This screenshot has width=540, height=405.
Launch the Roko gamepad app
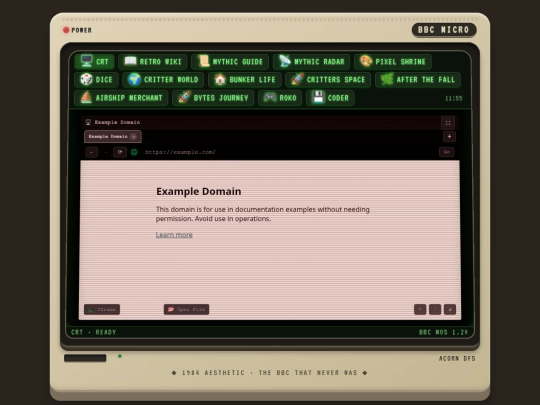pyautogui.click(x=280, y=98)
